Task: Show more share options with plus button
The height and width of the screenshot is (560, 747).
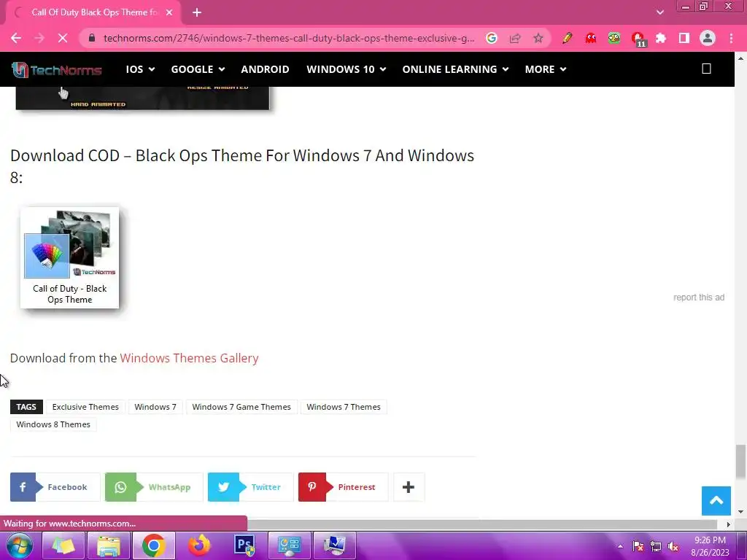Action: [409, 487]
